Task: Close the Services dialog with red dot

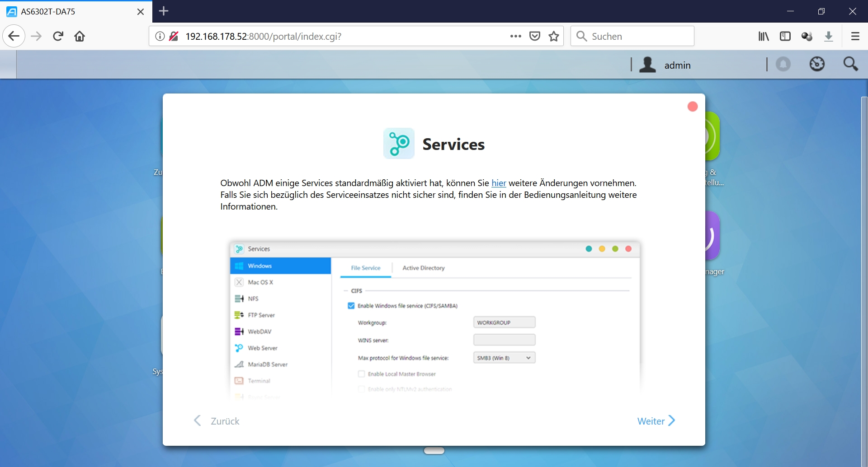Action: [x=692, y=107]
